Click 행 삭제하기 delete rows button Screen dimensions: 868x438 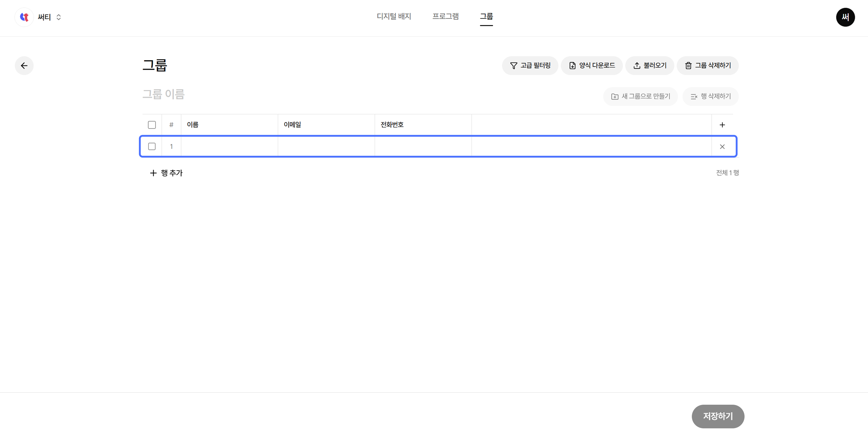coord(710,97)
